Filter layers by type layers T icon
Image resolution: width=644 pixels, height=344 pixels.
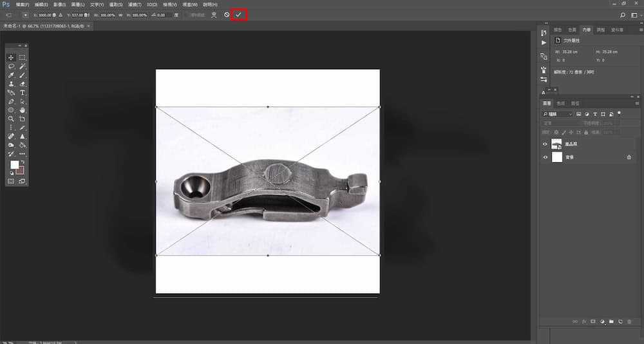tap(594, 114)
